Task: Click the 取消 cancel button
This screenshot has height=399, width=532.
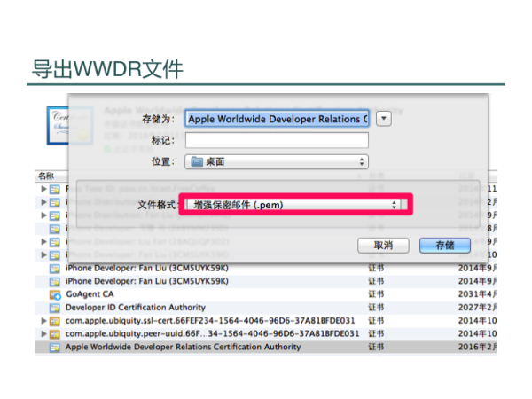Action: click(x=383, y=246)
